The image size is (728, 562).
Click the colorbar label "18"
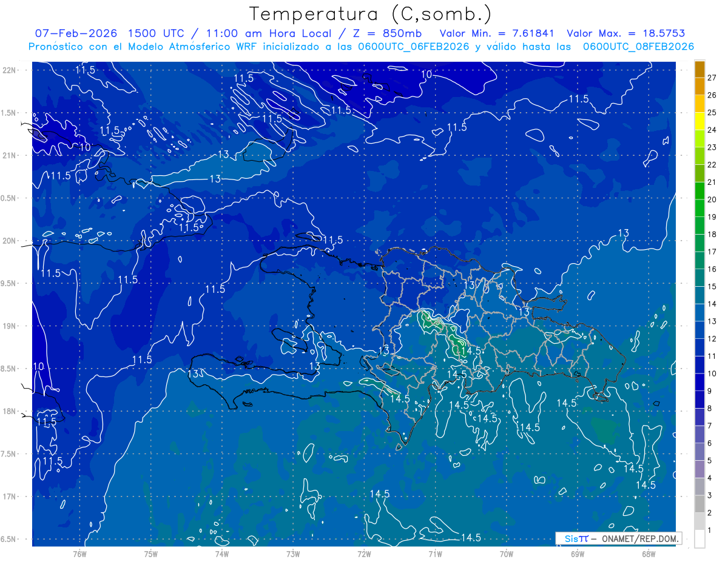click(x=712, y=234)
